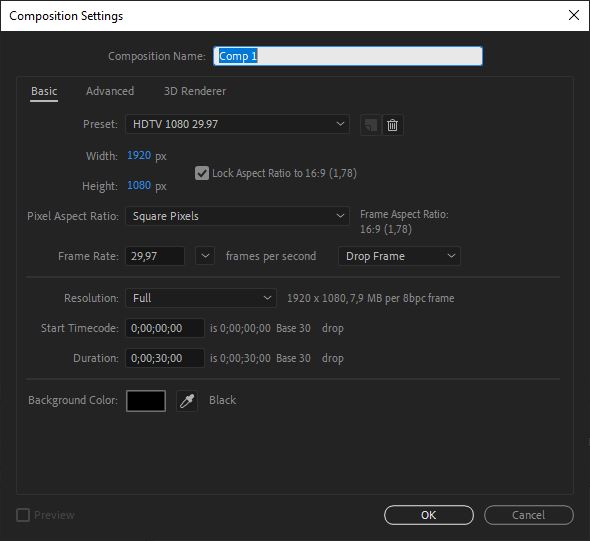The image size is (590, 541).
Task: Click the Width value 1920
Action: 139,155
